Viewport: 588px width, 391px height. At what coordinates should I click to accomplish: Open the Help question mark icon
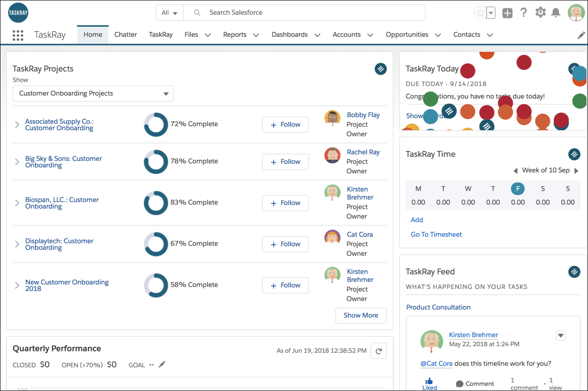click(x=524, y=12)
